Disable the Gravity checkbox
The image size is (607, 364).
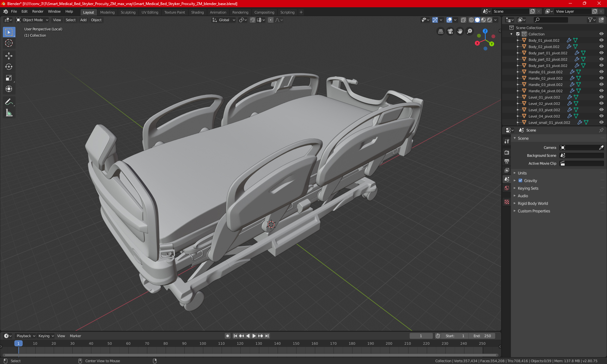pos(520,181)
